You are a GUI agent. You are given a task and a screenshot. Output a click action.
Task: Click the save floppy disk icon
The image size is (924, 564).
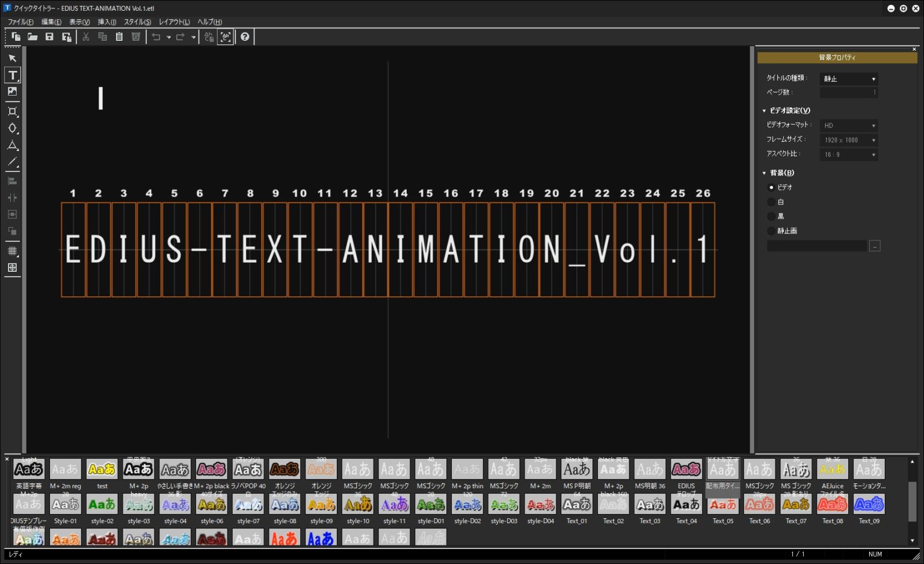[x=49, y=37]
